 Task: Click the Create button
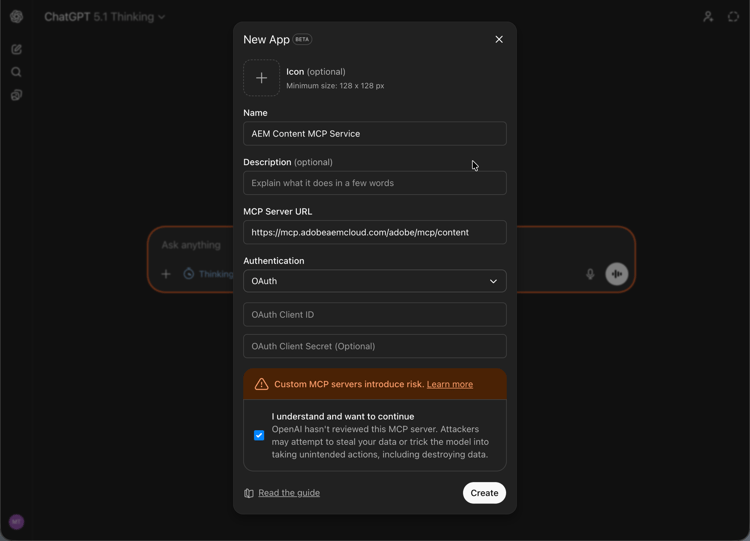tap(484, 493)
